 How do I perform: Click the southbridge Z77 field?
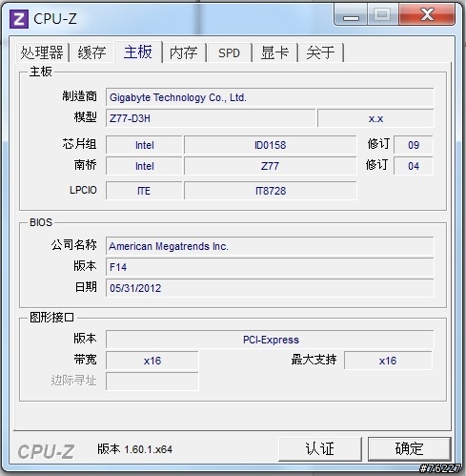271,166
